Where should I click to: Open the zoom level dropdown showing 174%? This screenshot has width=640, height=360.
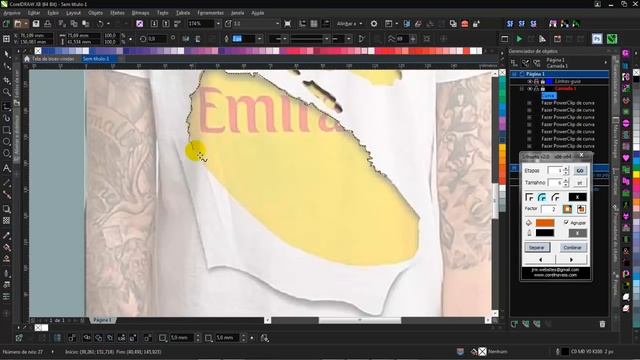[218, 24]
